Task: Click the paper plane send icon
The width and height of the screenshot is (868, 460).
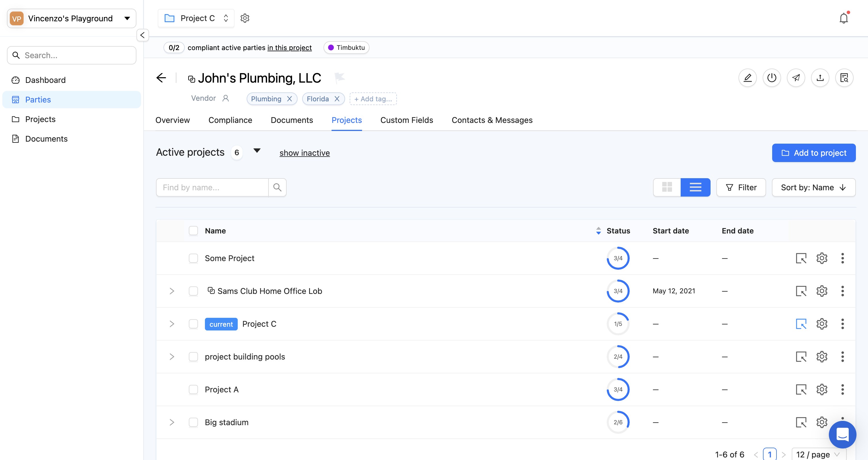Action: [x=796, y=78]
